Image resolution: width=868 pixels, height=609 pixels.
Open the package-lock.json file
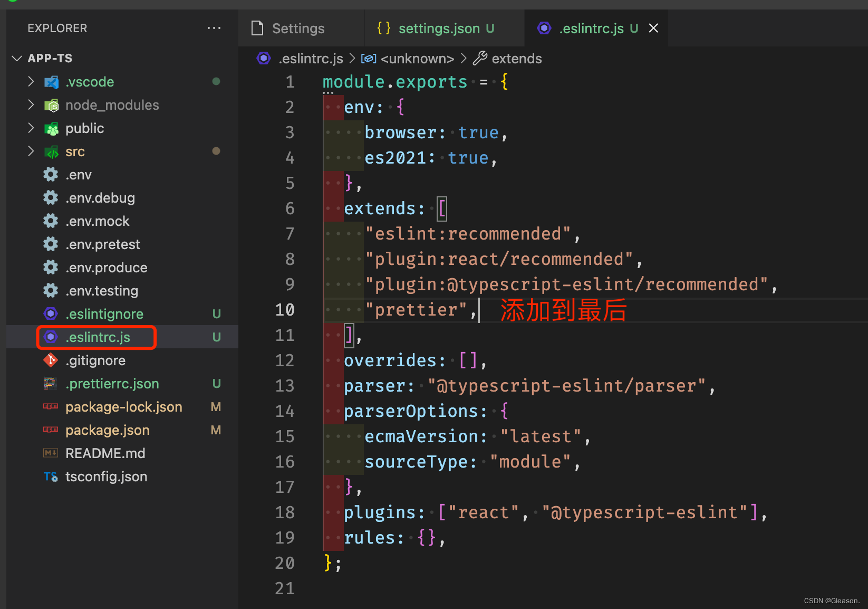click(122, 407)
